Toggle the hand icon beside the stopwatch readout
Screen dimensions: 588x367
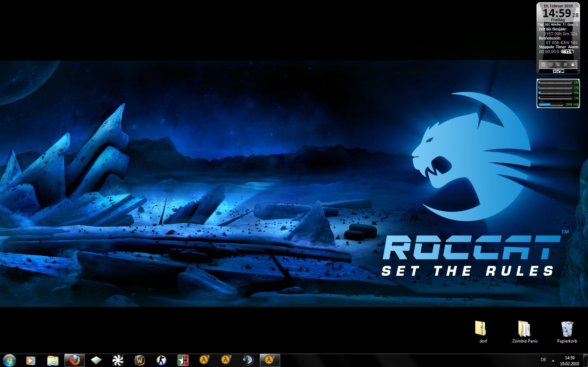tap(572, 51)
